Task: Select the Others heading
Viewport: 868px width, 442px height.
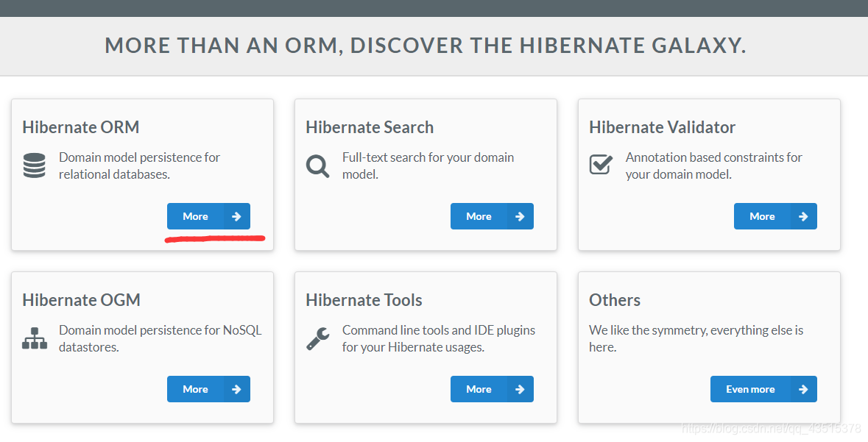Action: [615, 300]
